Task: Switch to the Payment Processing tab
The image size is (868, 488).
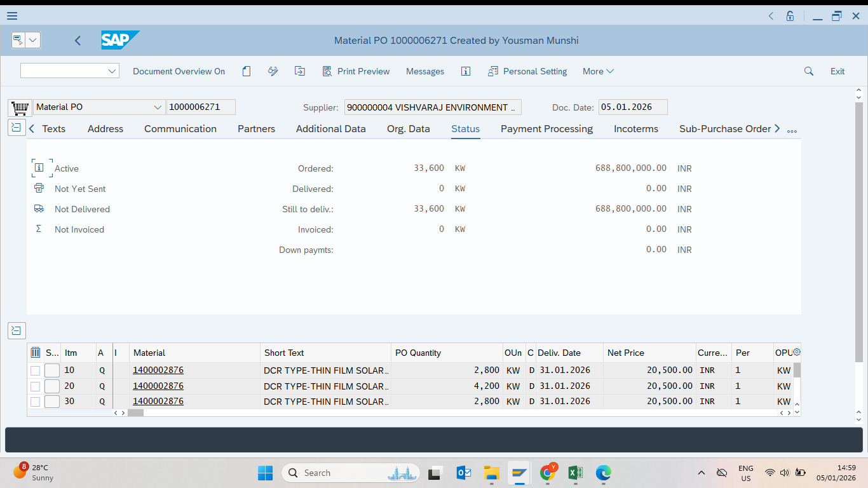Action: pyautogui.click(x=546, y=129)
